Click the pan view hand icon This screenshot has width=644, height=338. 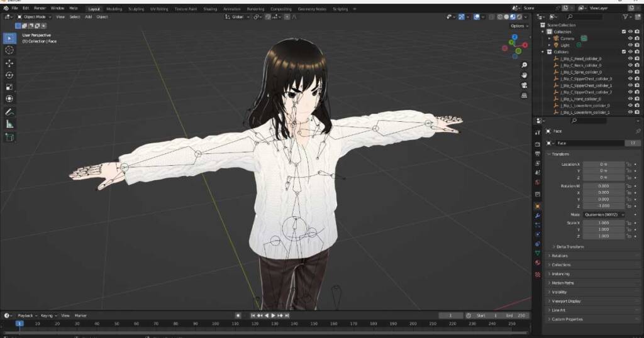(x=525, y=75)
